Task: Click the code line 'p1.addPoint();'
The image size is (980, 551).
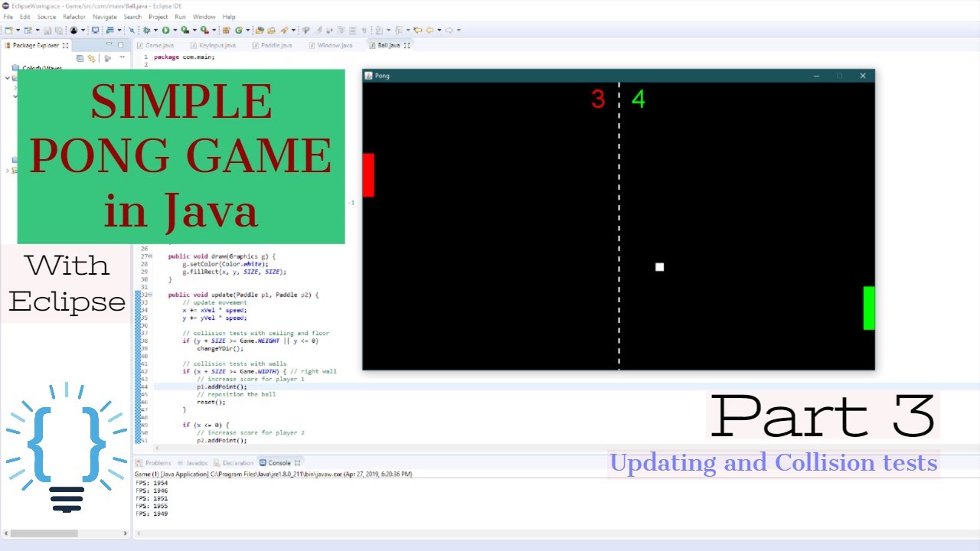Action: pyautogui.click(x=222, y=386)
